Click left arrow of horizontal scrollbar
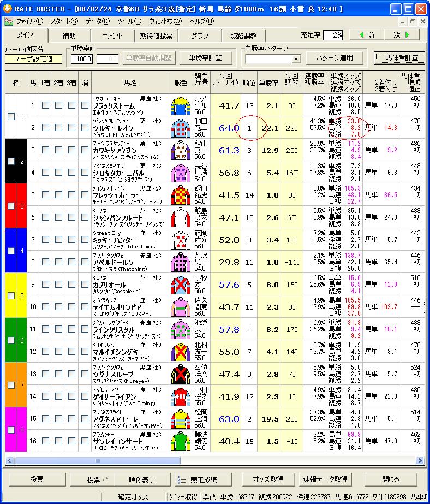This screenshot has width=430, height=504. [x=10, y=460]
